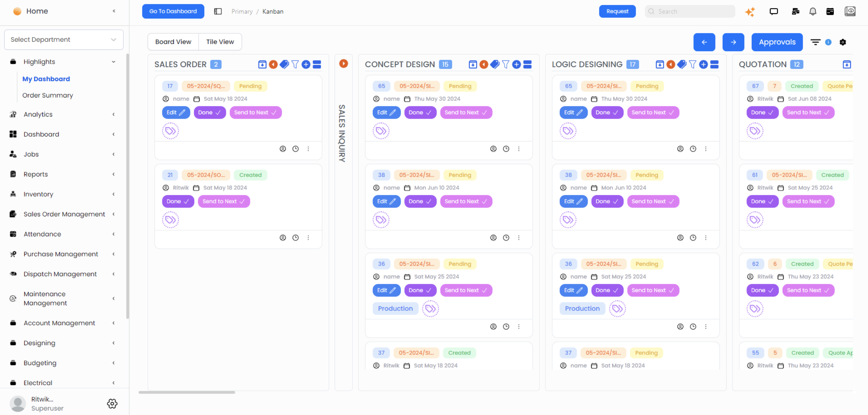868x415 pixels.
Task: Click the filter funnel icon in Sales Order column
Action: tap(295, 64)
